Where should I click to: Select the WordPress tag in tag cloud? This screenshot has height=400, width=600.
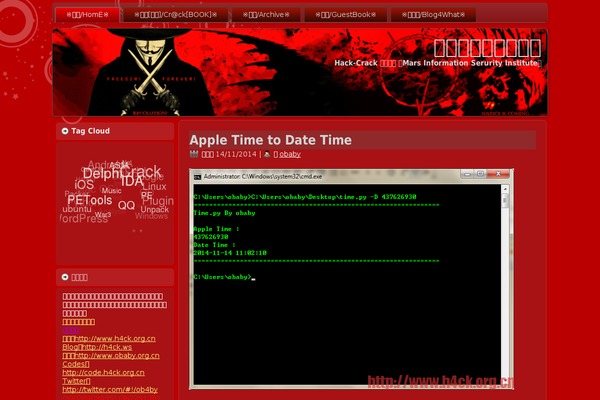[83, 219]
